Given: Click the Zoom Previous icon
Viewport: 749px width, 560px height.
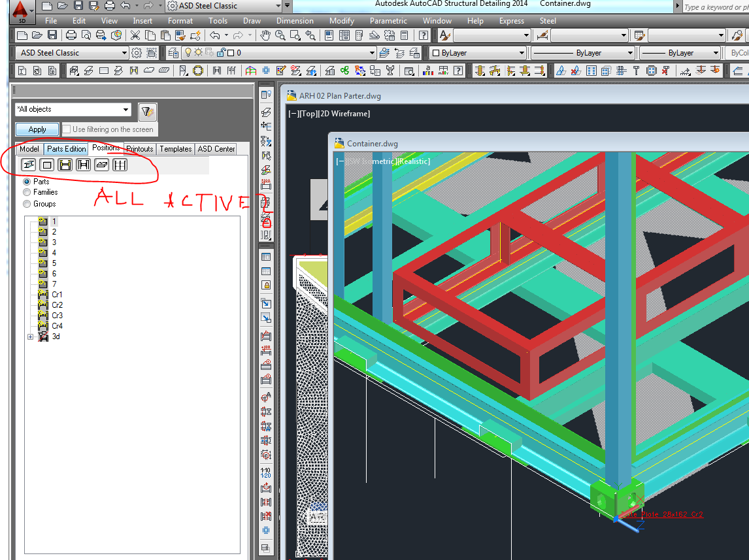Looking at the screenshot, I should click(x=310, y=35).
